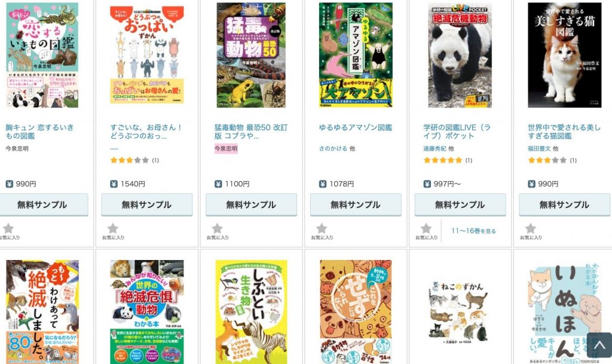Click the star rating of 絶滅危機動物 book
The width and height of the screenshot is (612, 364).
coord(443,160)
